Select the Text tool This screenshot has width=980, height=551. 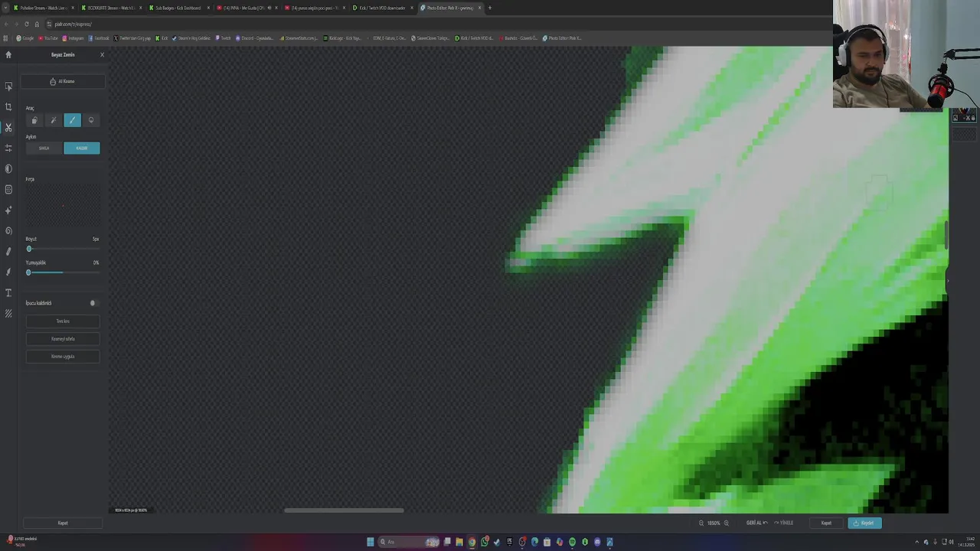[x=8, y=292]
